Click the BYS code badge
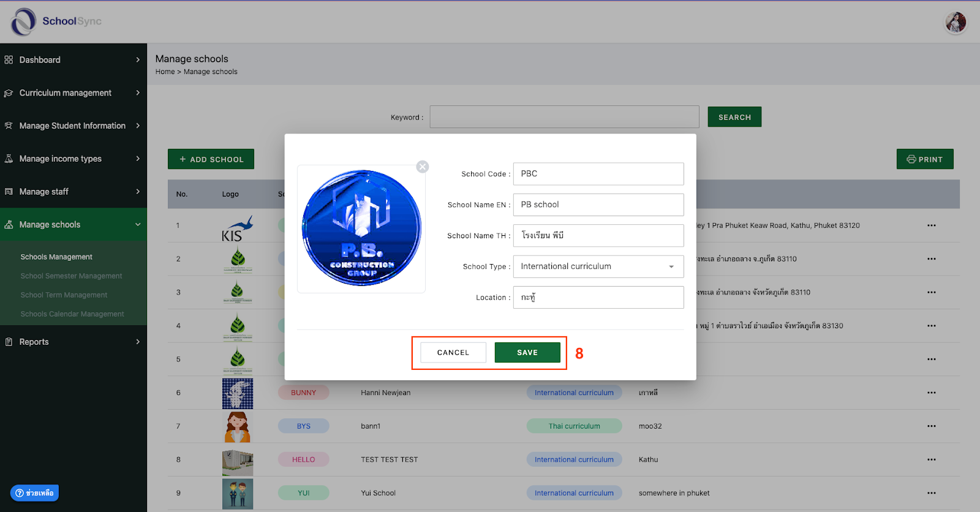This screenshot has width=980, height=512. coord(304,426)
